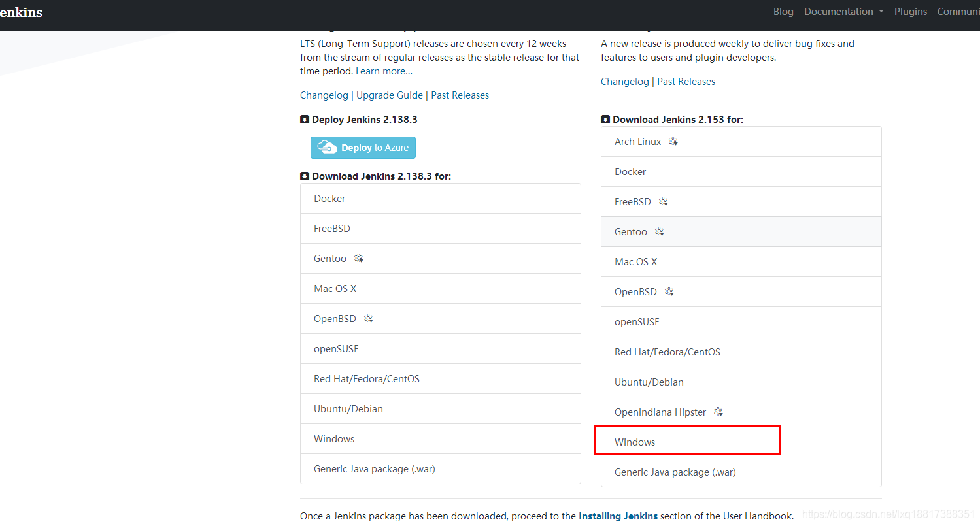Image resolution: width=980 pixels, height=526 pixels.
Task: Download weekly Generic Java package (.war)
Action: [741, 472]
